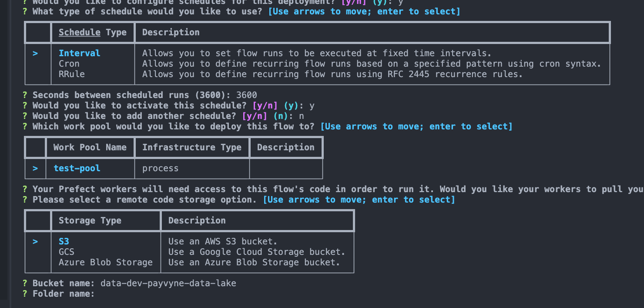Screen dimensions: 644x308
Task: Pick Azure Blob Storage option
Action: [106, 262]
